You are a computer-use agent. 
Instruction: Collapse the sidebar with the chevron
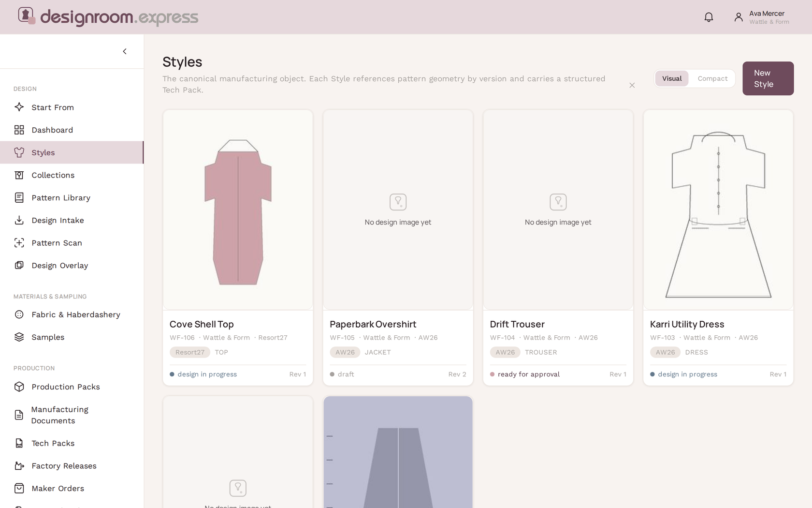point(125,51)
